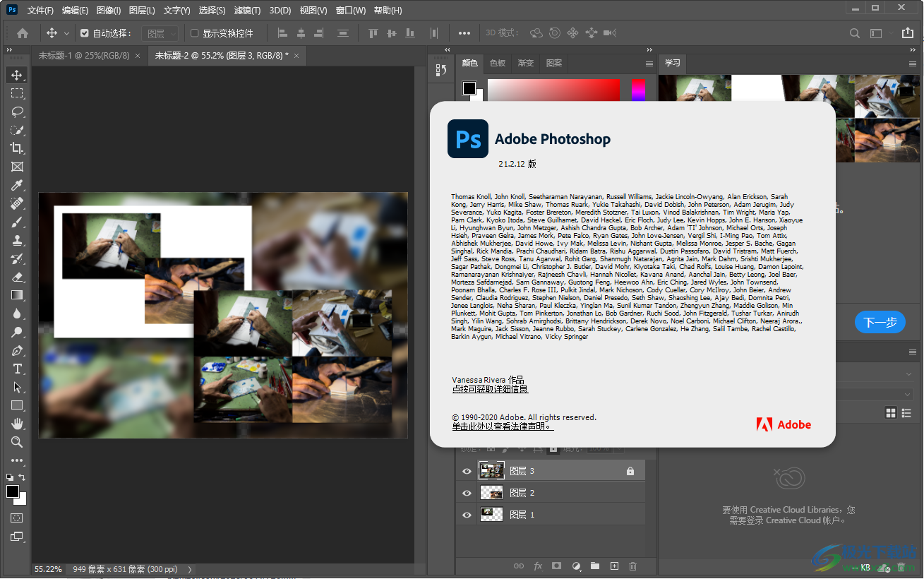Click the 下一步 button
The width and height of the screenshot is (924, 579).
(880, 321)
